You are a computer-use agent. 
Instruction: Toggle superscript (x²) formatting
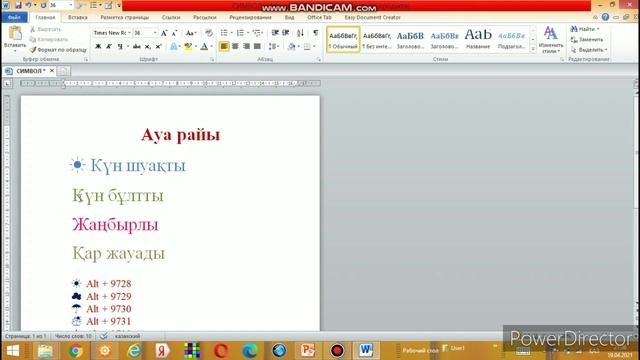point(158,47)
